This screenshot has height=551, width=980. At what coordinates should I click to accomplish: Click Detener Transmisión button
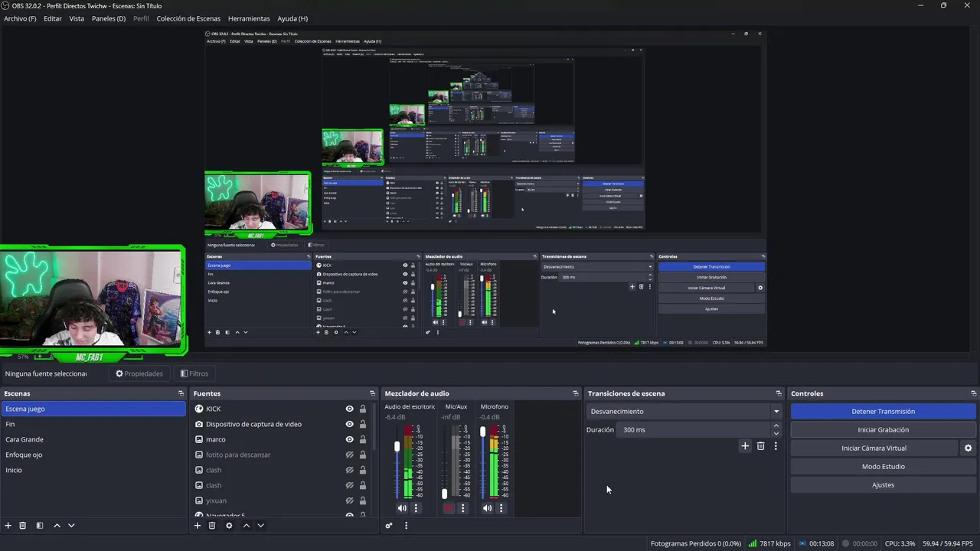883,411
